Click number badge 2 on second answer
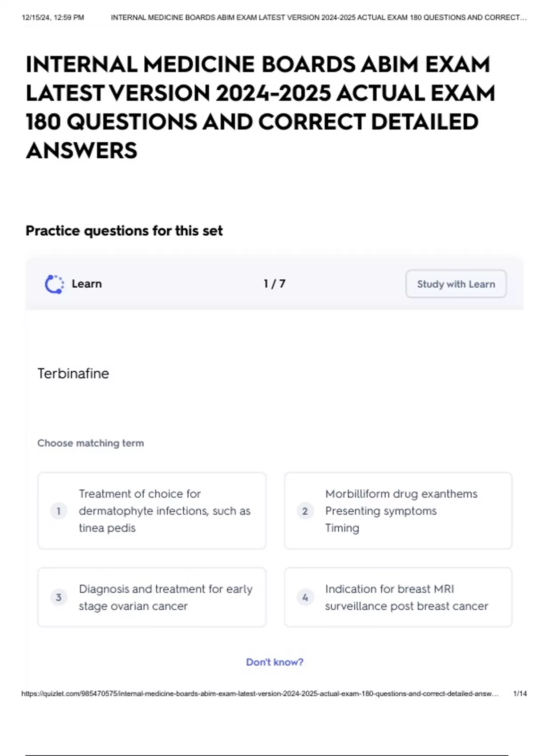 tap(305, 511)
